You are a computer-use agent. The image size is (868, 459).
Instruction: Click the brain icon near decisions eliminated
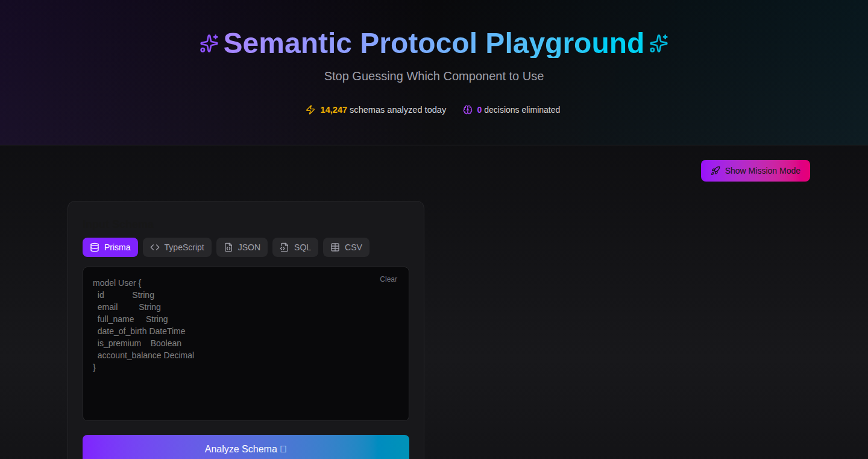click(x=467, y=110)
